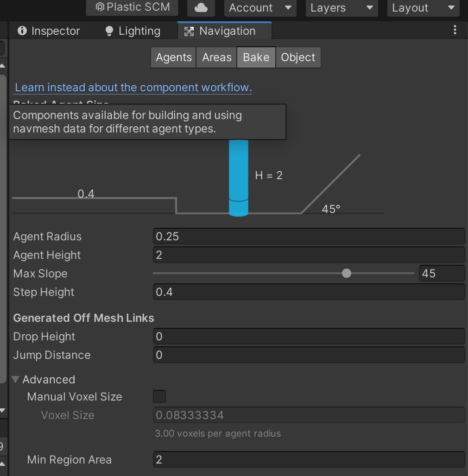Open the component workflow link
The image size is (468, 476).
133,87
